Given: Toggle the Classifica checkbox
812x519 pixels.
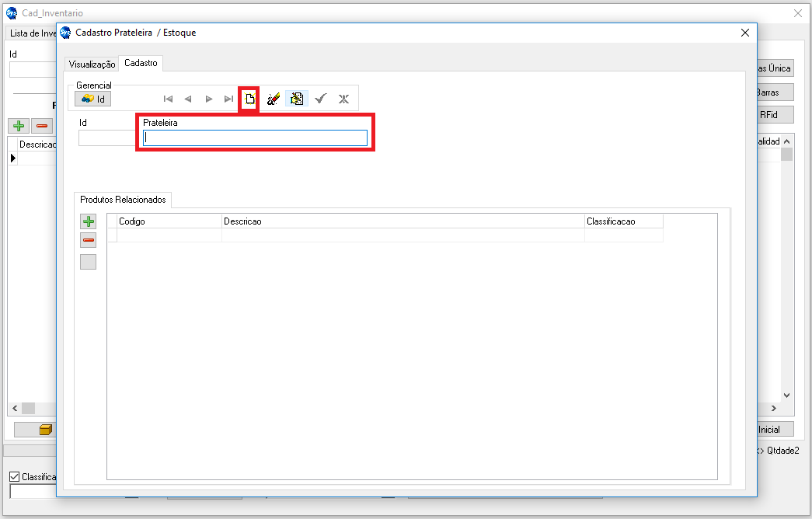Looking at the screenshot, I should point(14,477).
